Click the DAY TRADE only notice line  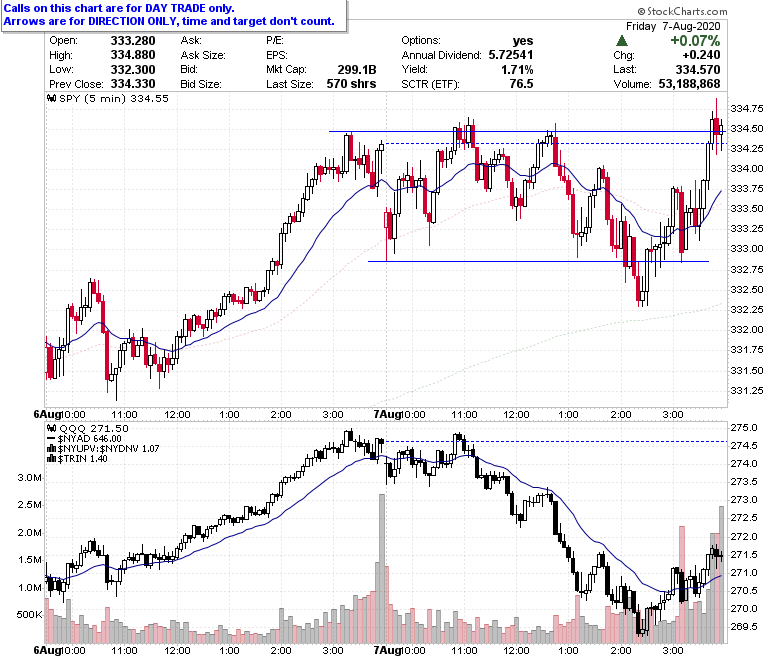(x=119, y=8)
